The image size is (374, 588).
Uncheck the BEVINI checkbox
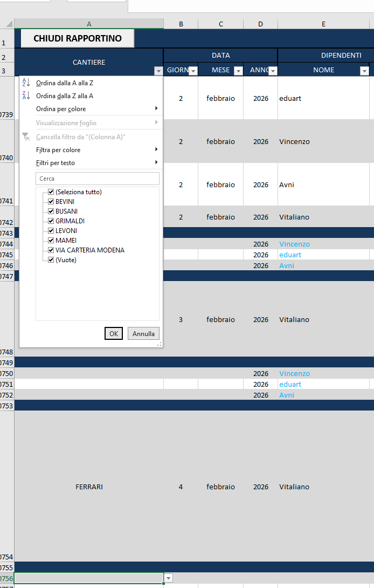51,201
